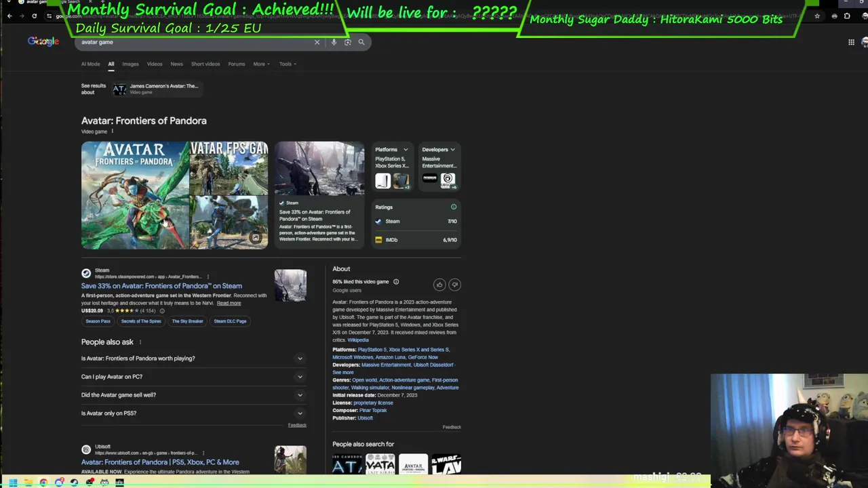Open three-dot menu beside People also ask

tap(140, 342)
